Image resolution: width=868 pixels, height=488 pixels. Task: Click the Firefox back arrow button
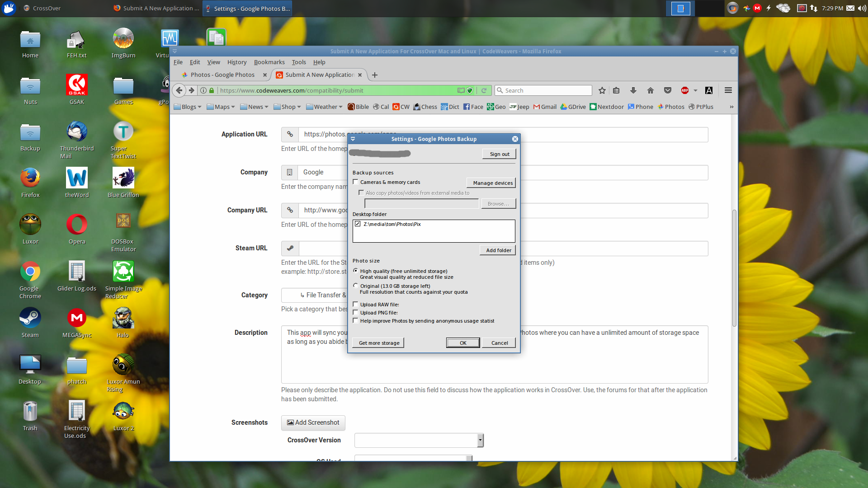[179, 90]
